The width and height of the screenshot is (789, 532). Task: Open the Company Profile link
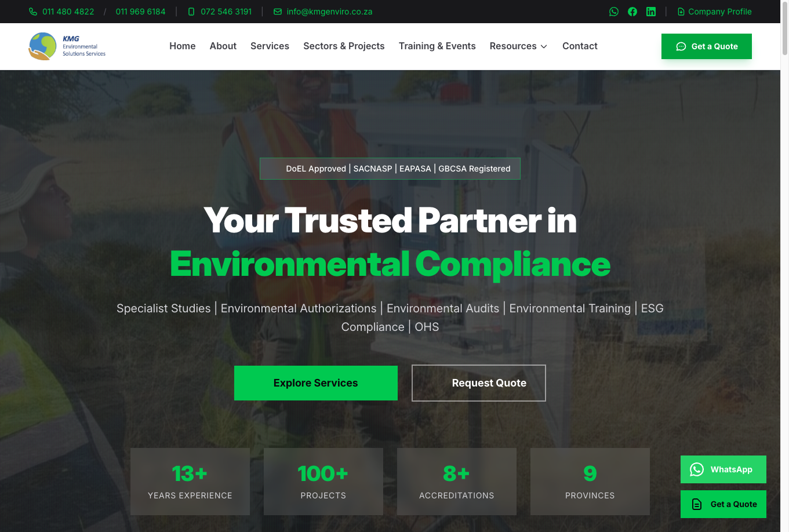tap(719, 12)
